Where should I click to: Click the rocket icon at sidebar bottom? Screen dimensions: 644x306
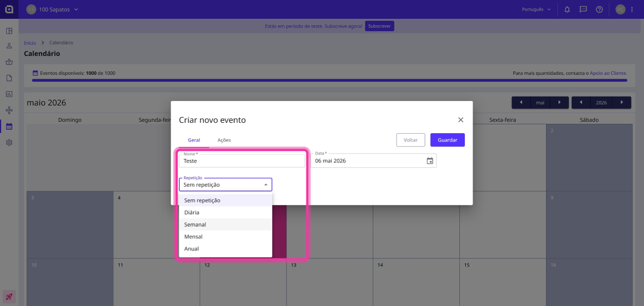(x=9, y=297)
